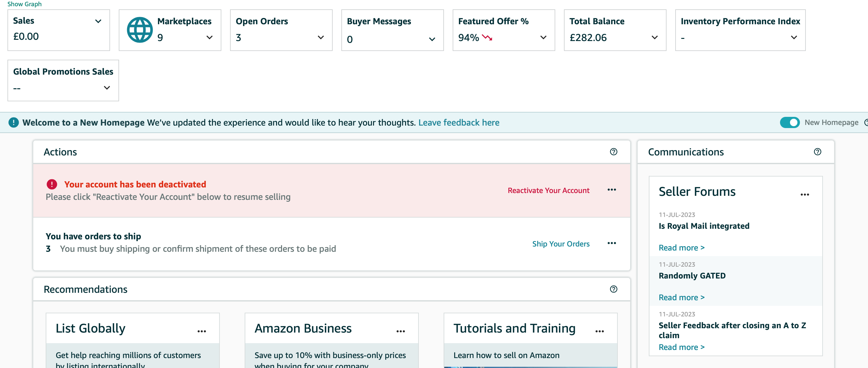This screenshot has height=368, width=868.
Task: Click the New Homepage toggle label
Action: point(831,122)
